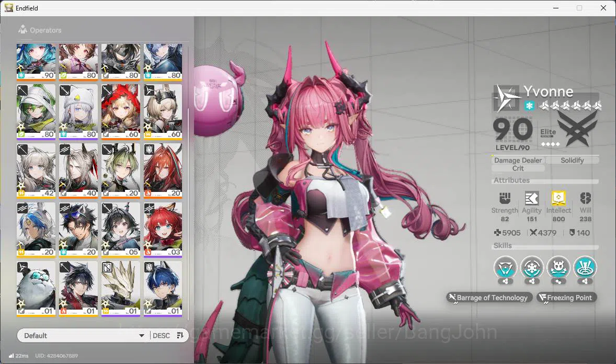616x364 pixels.
Task: Click the Strength fist attribute icon
Action: (x=505, y=198)
